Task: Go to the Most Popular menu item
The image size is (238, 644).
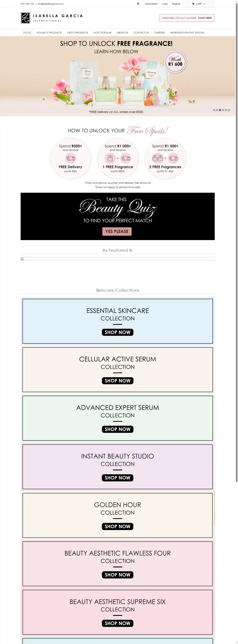Action: click(102, 33)
